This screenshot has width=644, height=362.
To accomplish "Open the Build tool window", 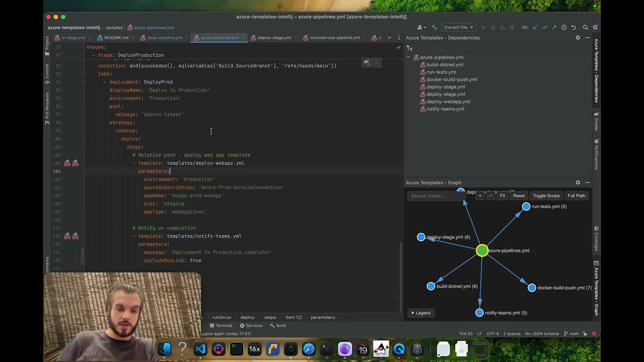I will coord(278,326).
